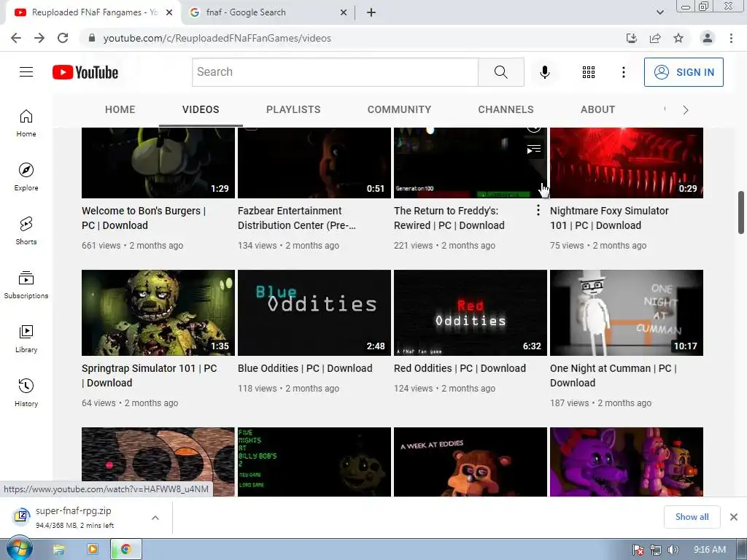Viewport: 747px width, 560px height.
Task: Click the volume speaker tray icon
Action: coord(673,550)
